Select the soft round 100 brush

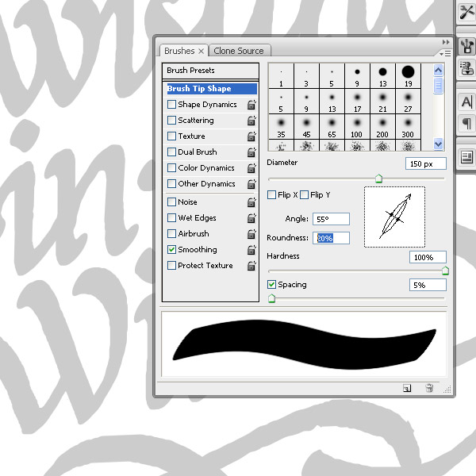click(x=357, y=127)
